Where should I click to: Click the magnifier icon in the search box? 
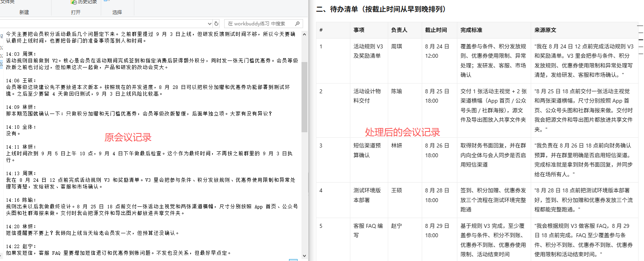tap(298, 23)
